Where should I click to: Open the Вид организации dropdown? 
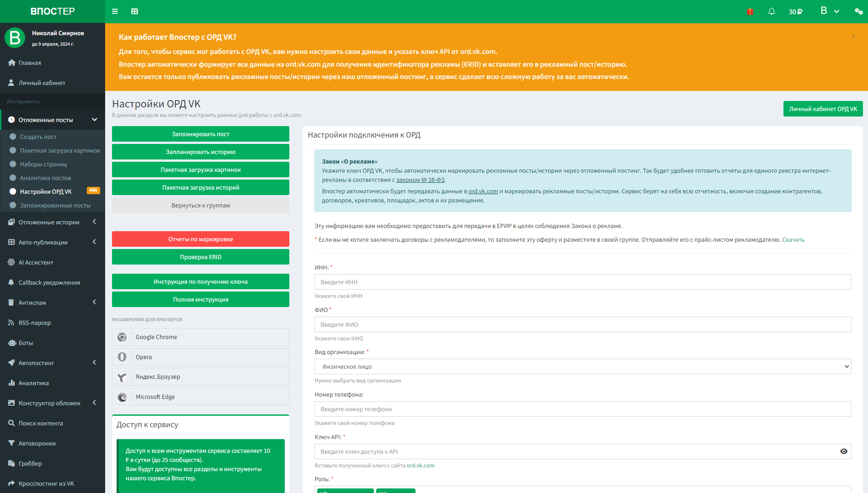tap(583, 366)
